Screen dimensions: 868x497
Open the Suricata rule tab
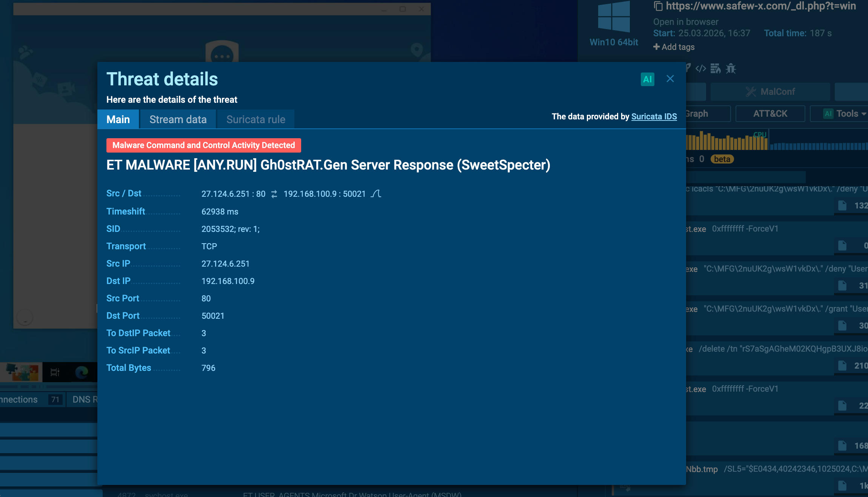[x=255, y=119]
